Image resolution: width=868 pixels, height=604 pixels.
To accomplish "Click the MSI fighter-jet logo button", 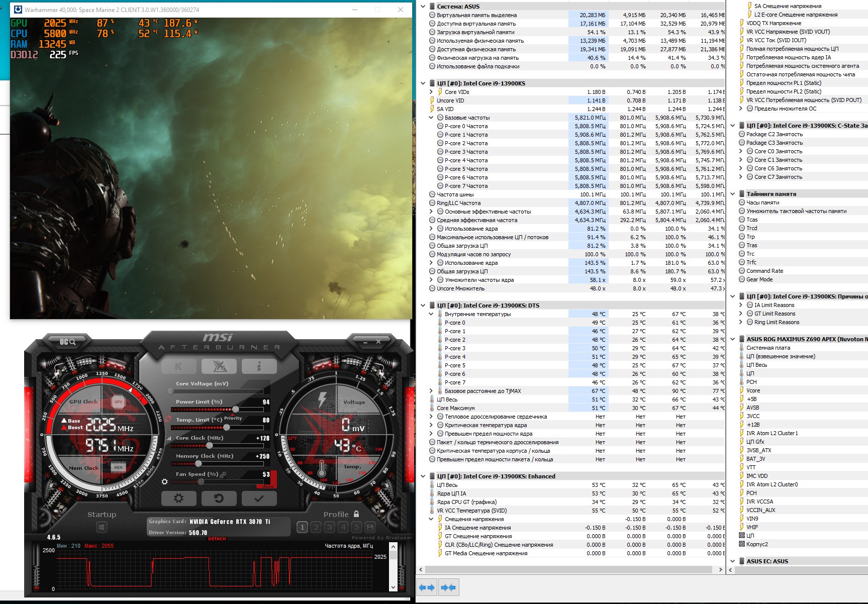I will click(219, 366).
